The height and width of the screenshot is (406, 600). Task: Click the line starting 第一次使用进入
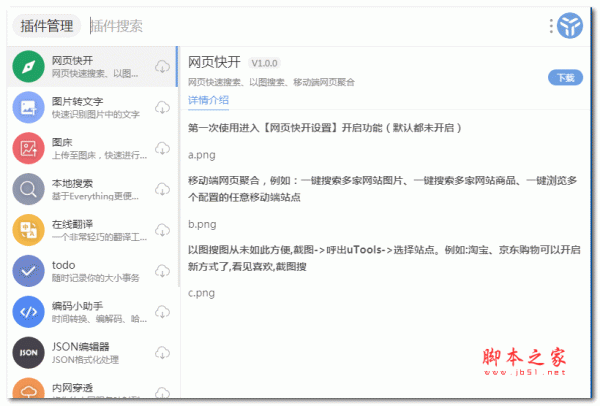pyautogui.click(x=324, y=128)
